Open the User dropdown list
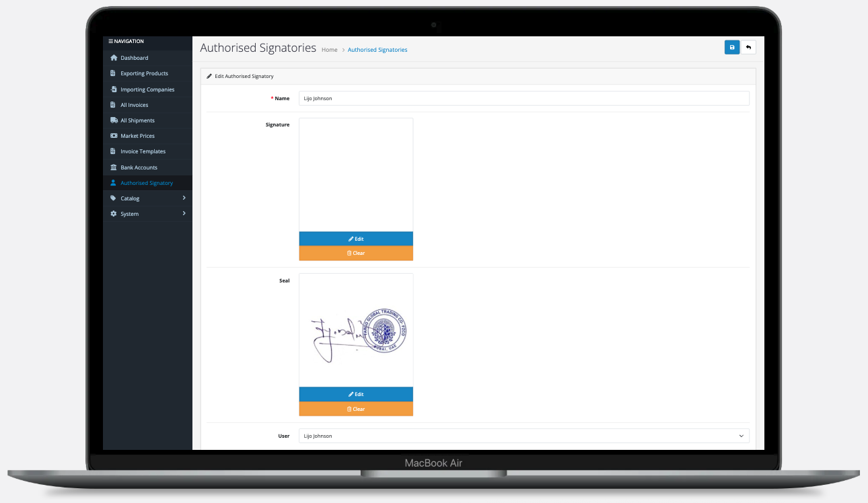Screen dimensions: 868x503 pyautogui.click(x=525, y=436)
